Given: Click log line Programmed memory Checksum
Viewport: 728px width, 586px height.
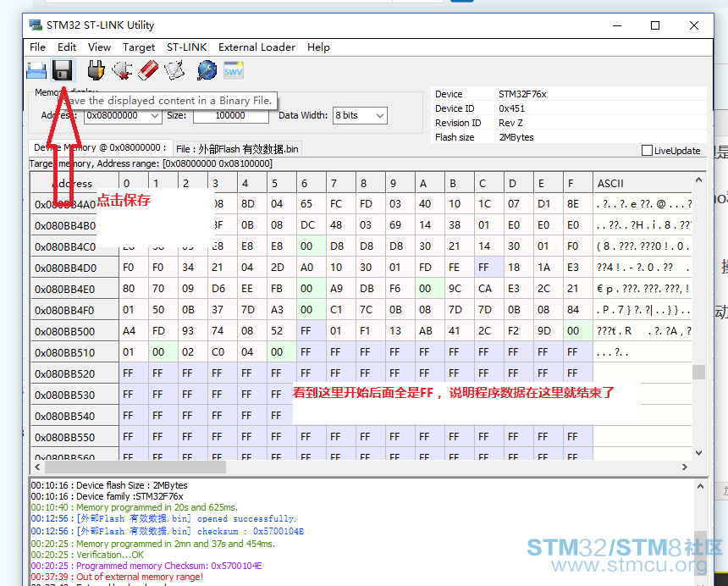Looking at the screenshot, I should 146,566.
